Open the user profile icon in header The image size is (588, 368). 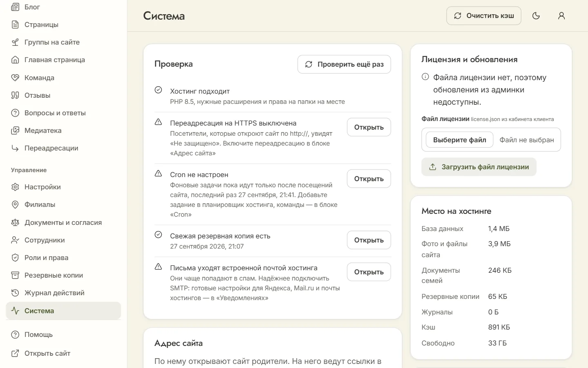[x=561, y=16]
